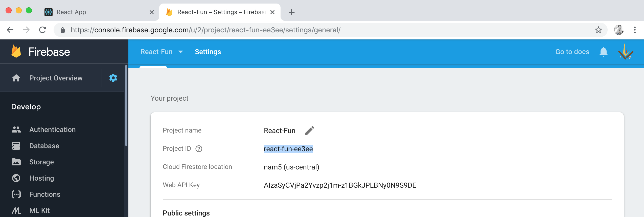Click the Your project heading
This screenshot has width=644, height=217.
[x=169, y=98]
